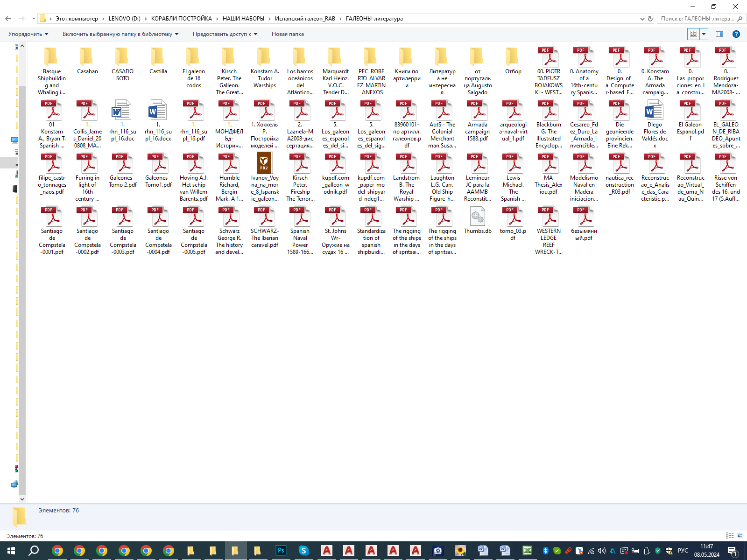Toggle the preview pane button
Screen dimensions: 747x560
coord(719,34)
